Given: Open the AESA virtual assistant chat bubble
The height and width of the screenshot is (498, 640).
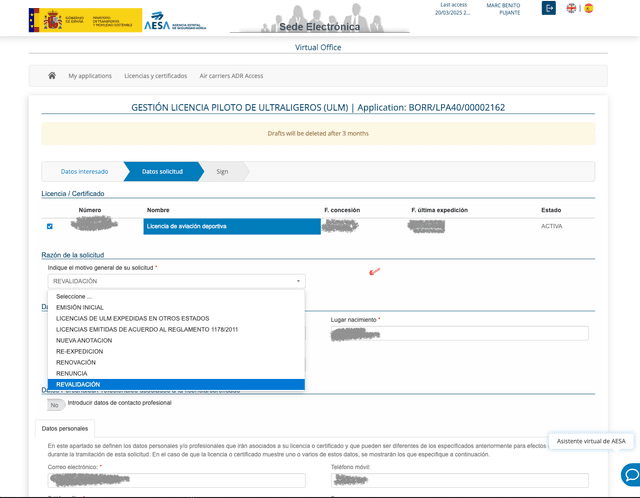Looking at the screenshot, I should pos(630,474).
